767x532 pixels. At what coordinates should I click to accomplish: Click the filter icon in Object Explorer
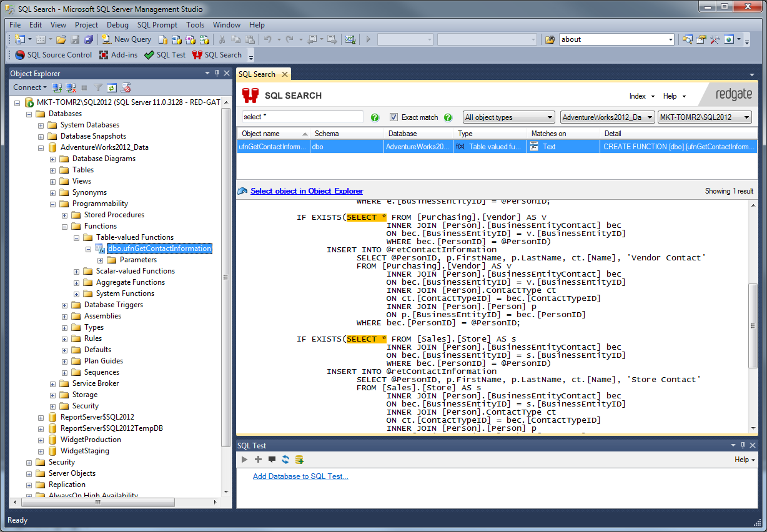click(x=98, y=88)
